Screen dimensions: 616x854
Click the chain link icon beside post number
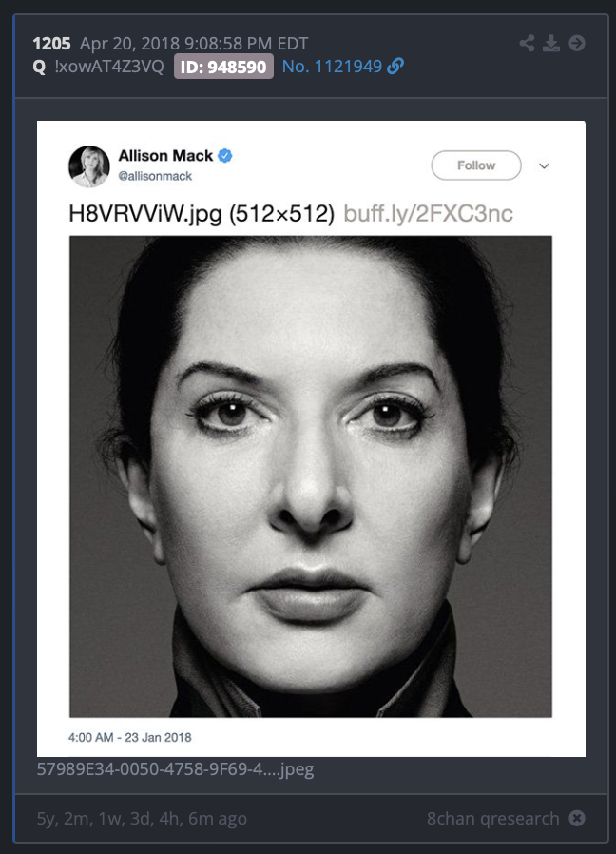tap(395, 66)
